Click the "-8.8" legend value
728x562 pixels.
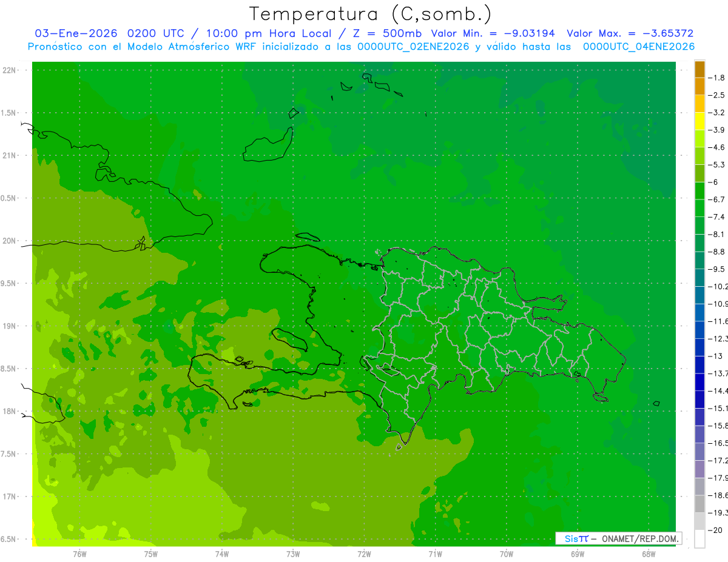point(718,252)
